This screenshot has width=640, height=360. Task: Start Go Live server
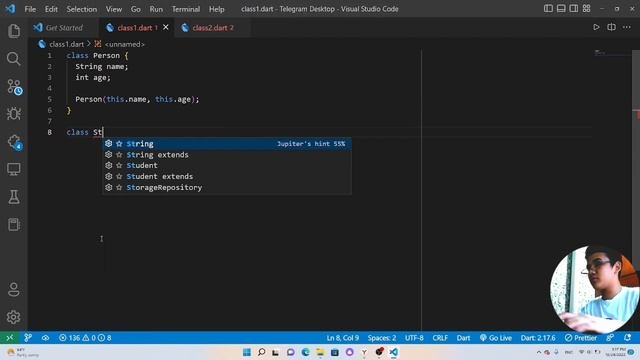(x=496, y=338)
